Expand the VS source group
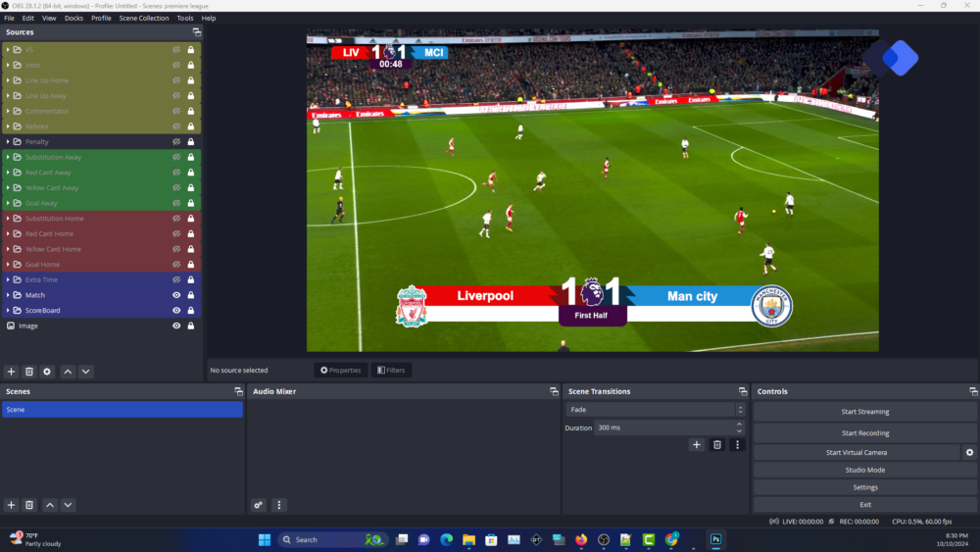 8,49
